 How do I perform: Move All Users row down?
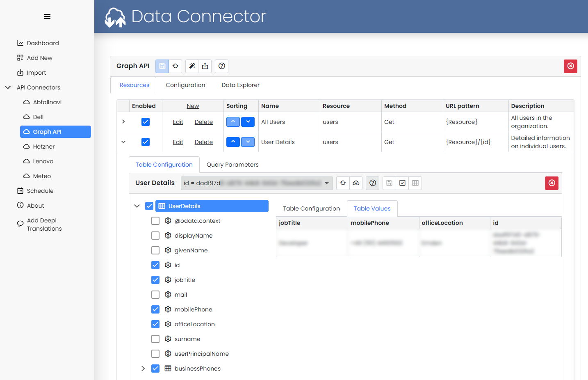click(x=248, y=122)
